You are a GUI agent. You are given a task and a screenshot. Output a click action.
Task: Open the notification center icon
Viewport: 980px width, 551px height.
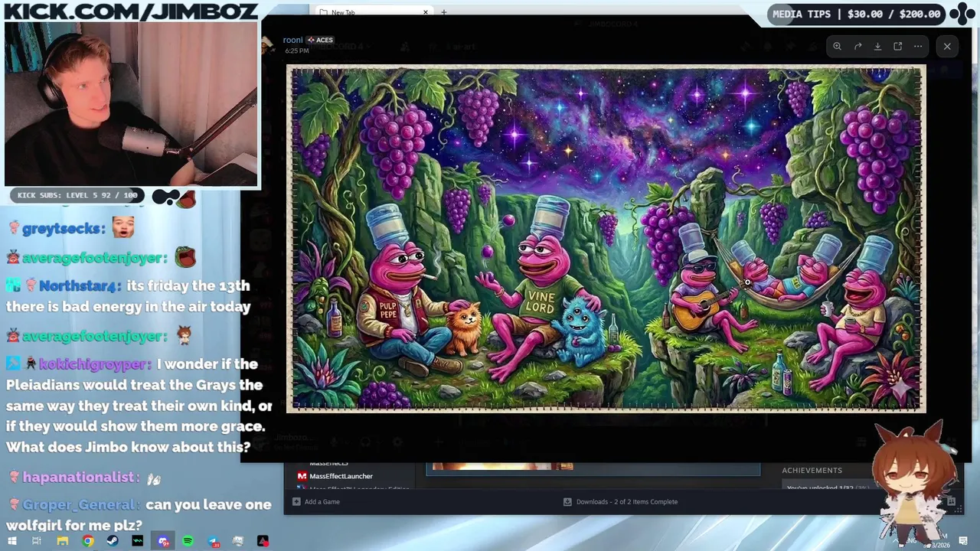tap(963, 541)
